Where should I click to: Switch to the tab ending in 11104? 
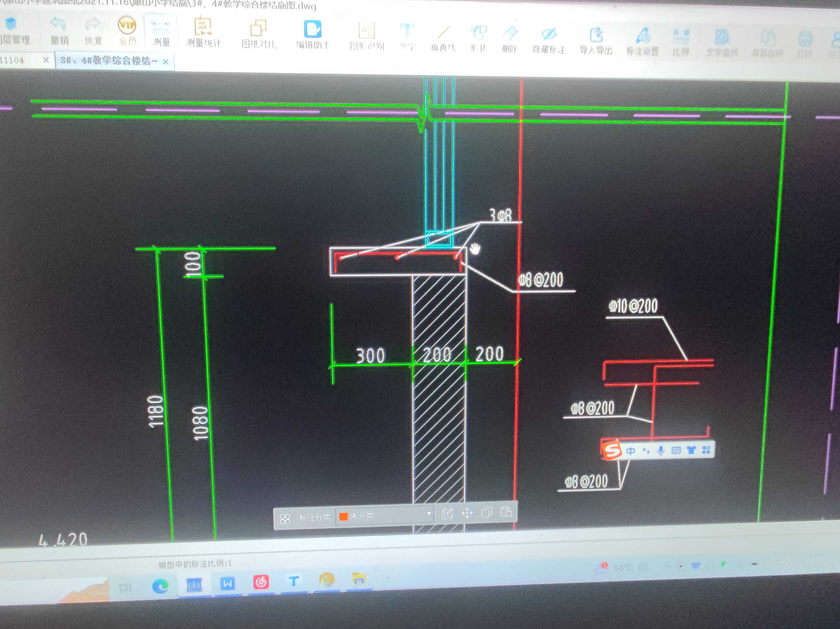click(12, 60)
